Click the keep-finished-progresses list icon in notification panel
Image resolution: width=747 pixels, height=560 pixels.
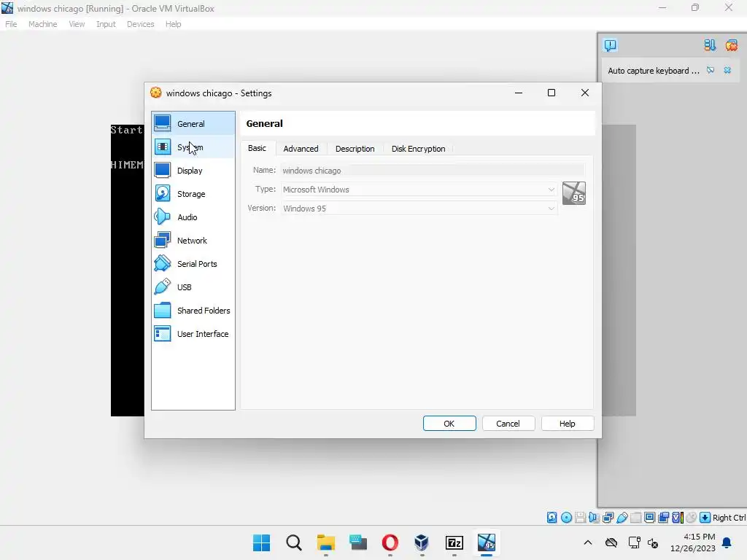click(710, 45)
